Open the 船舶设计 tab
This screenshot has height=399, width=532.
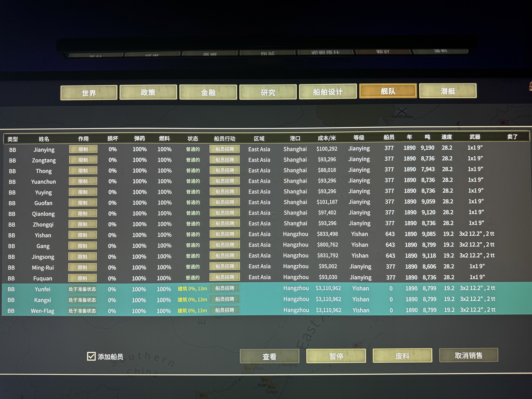point(328,92)
